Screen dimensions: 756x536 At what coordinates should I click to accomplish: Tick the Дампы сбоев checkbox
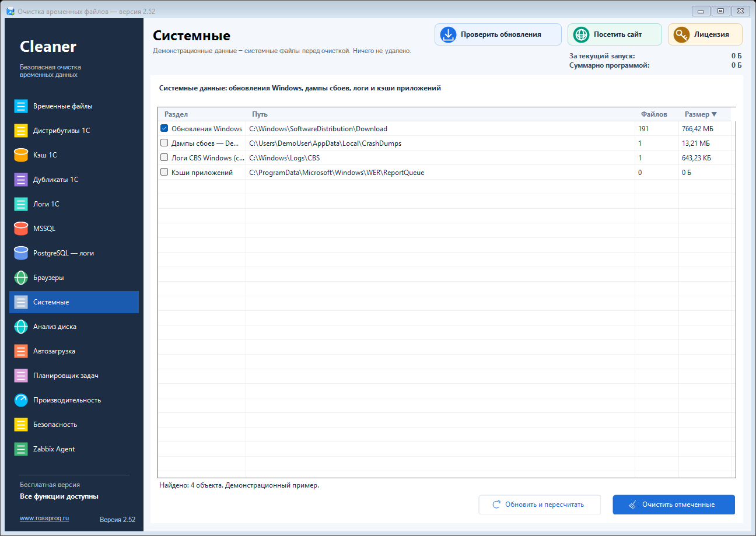click(x=164, y=143)
